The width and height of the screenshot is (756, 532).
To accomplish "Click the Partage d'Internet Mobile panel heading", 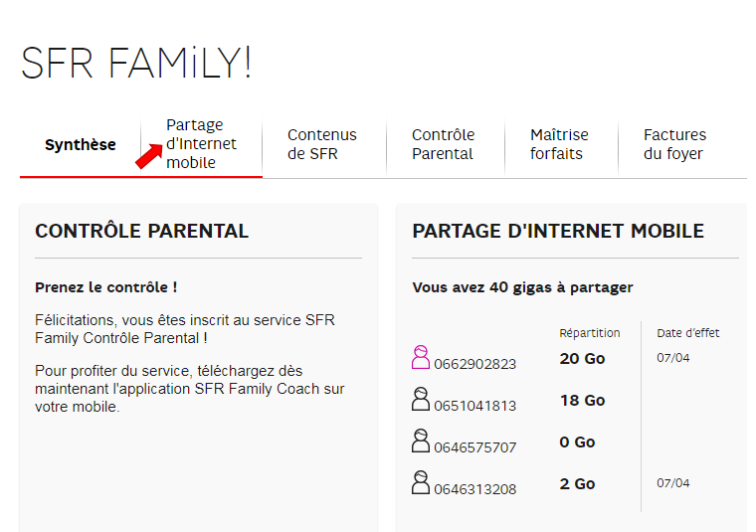I will [558, 231].
